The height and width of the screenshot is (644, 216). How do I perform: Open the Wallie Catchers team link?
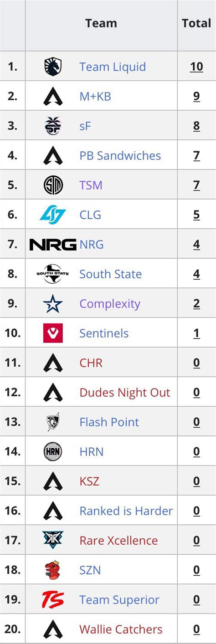coord(121,629)
